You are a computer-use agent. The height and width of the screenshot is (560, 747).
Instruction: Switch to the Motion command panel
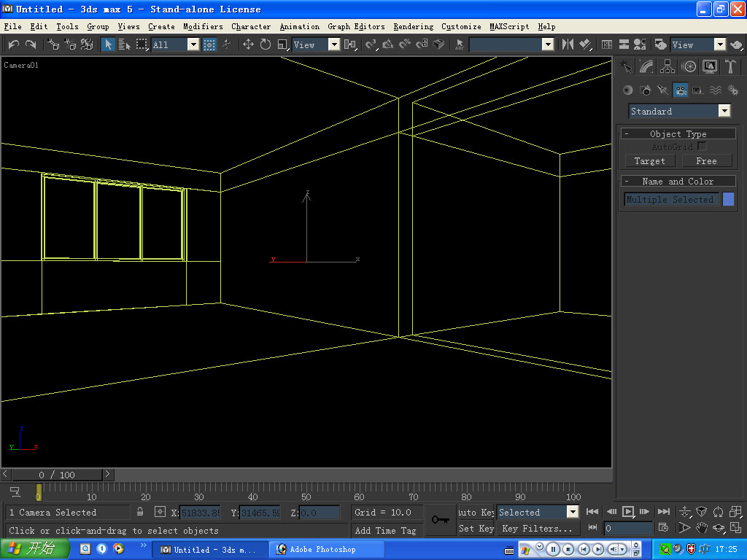689,66
